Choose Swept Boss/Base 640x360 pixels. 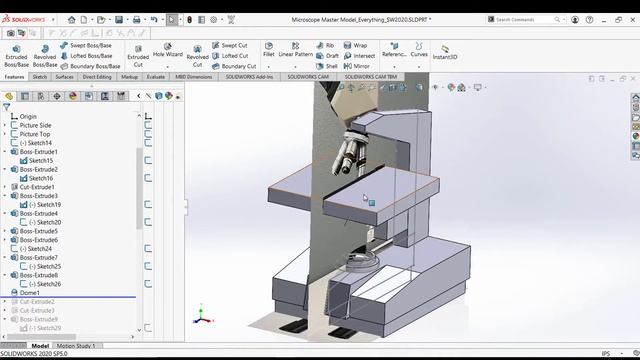(x=86, y=45)
